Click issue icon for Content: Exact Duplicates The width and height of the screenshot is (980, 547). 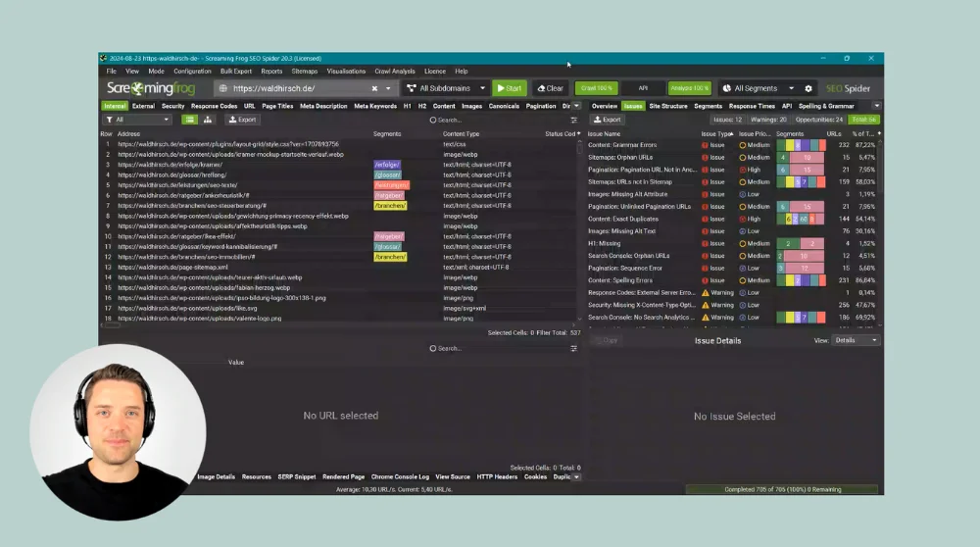pos(705,220)
